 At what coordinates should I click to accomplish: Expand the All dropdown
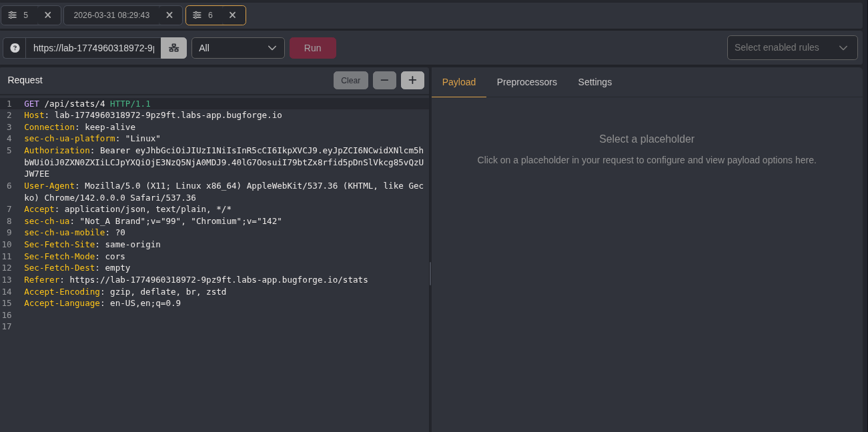click(x=238, y=48)
